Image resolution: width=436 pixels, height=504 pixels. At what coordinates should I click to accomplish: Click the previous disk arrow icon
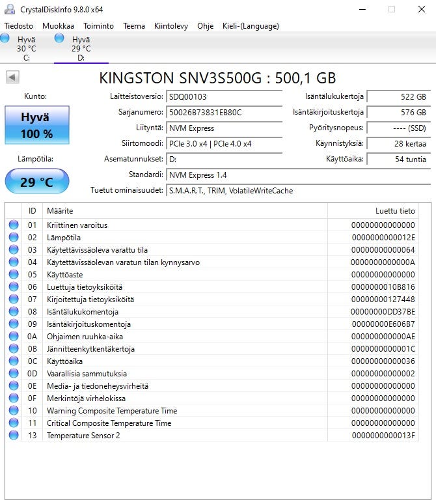tap(12, 77)
